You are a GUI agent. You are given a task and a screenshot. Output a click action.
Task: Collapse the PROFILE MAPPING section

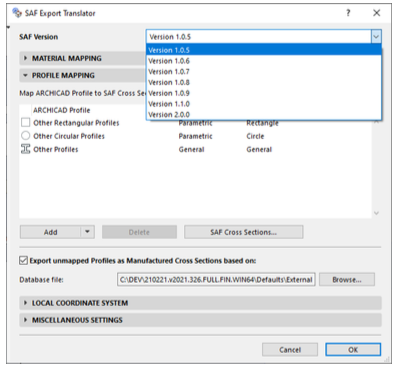coord(25,75)
